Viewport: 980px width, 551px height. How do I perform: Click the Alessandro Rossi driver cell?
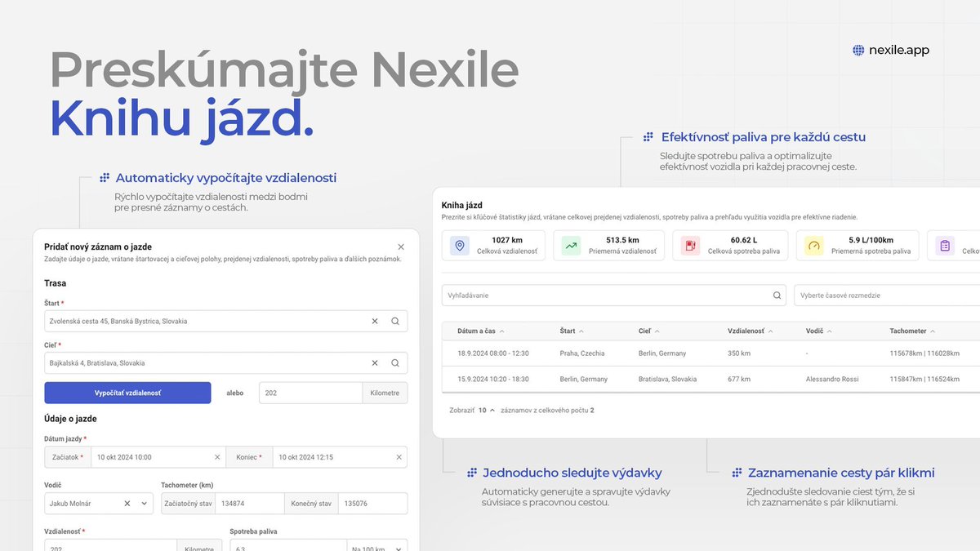coord(834,379)
